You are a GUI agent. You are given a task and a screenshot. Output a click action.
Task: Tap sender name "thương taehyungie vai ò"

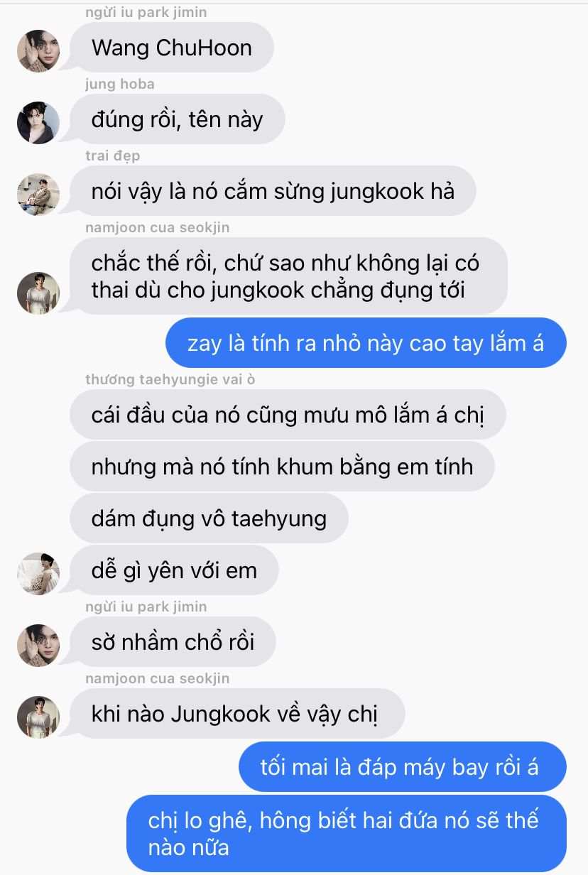(x=170, y=379)
